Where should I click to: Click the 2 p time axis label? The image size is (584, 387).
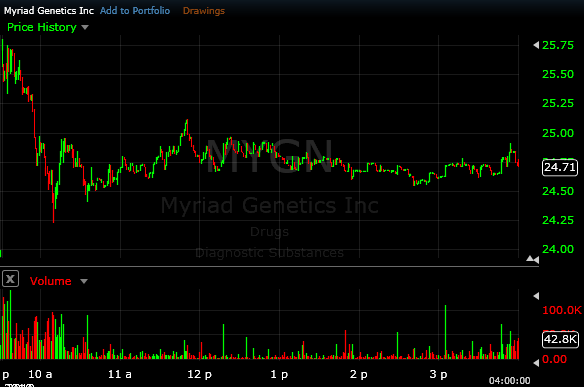coord(359,374)
